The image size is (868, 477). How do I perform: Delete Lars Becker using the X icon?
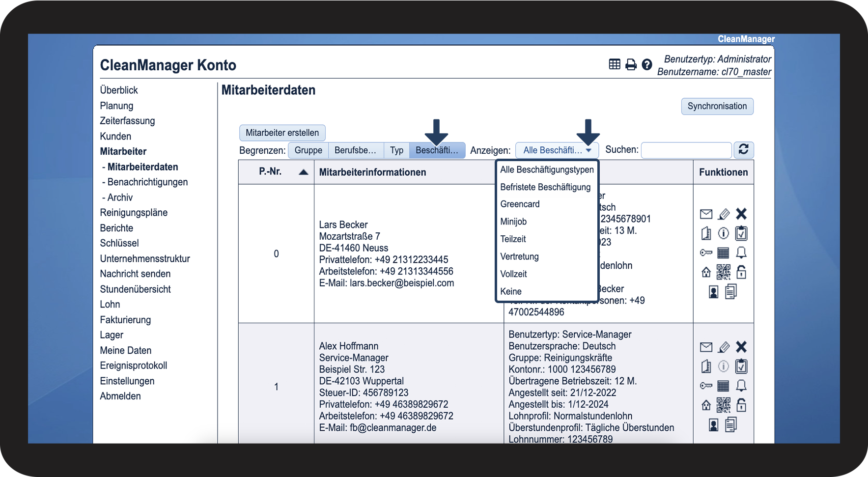pyautogui.click(x=741, y=214)
